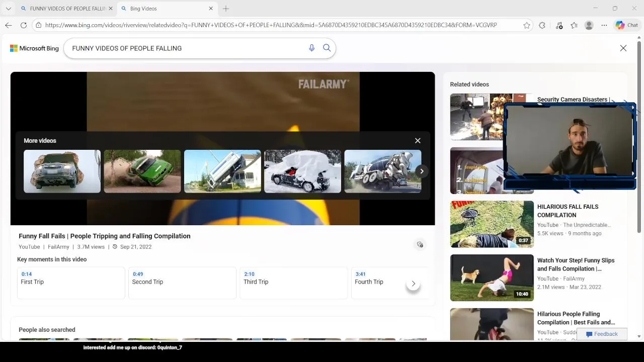Click scrollbar down arrow
The height and width of the screenshot is (362, 644).
click(x=639, y=336)
